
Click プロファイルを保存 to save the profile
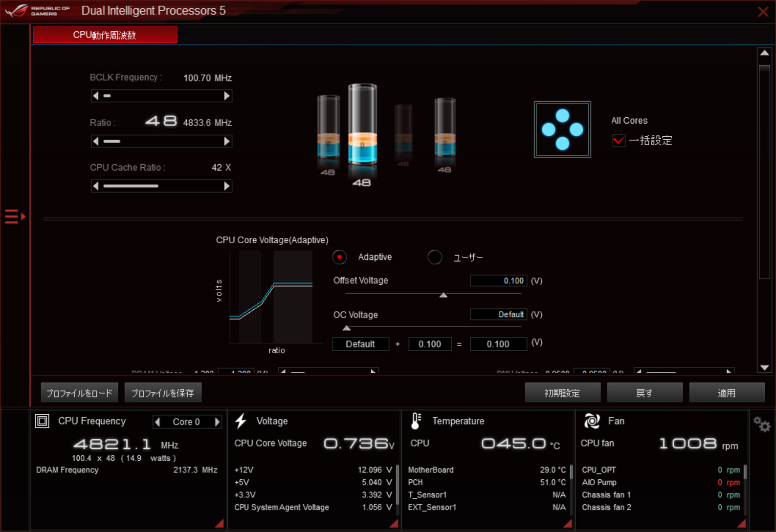163,393
